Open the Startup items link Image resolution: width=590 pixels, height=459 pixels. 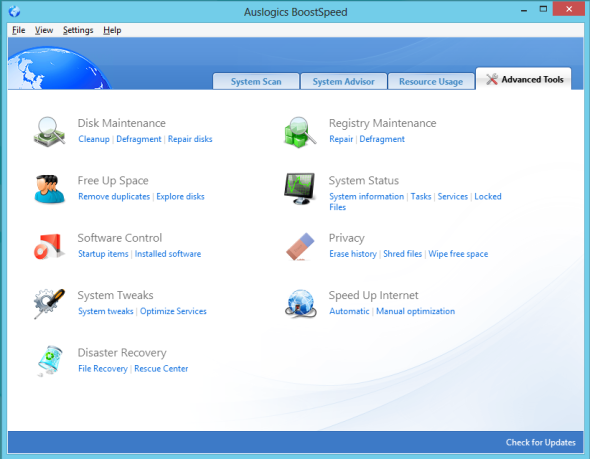pyautogui.click(x=103, y=254)
